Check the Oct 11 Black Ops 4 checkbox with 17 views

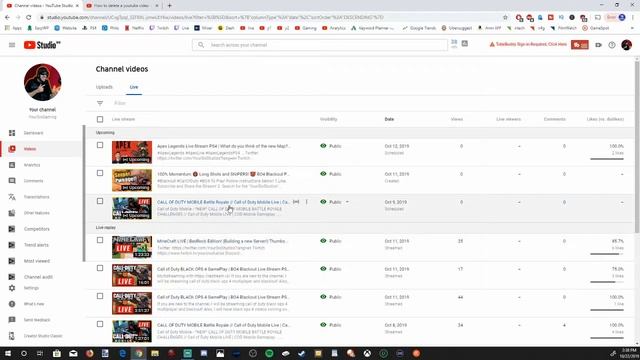pos(100,268)
